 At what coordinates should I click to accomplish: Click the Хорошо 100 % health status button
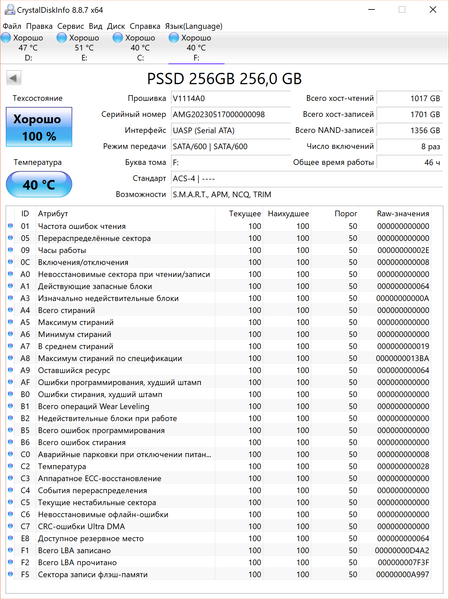pyautogui.click(x=39, y=127)
